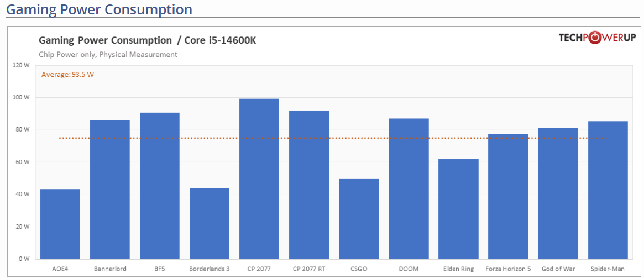Viewport: 644px width, 278px height.
Task: Click the Elden Ring bar
Action: click(x=459, y=209)
